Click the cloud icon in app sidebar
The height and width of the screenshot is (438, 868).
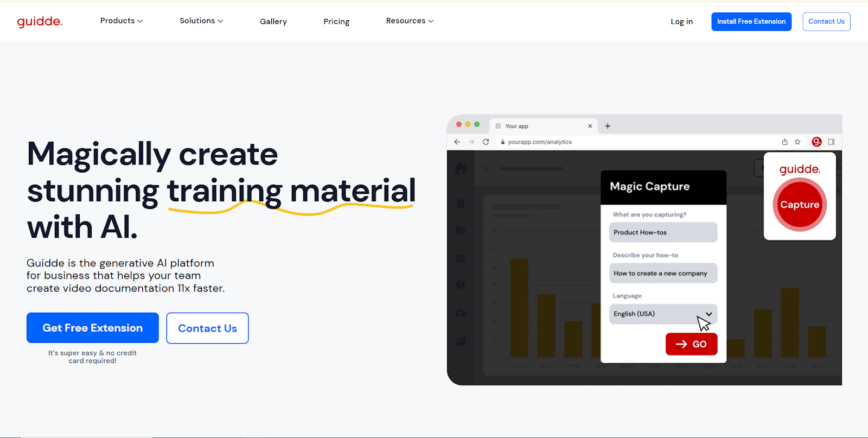click(x=461, y=313)
